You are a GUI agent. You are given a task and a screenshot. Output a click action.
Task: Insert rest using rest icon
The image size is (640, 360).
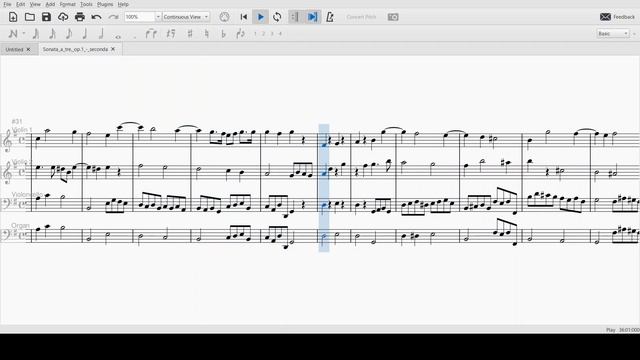171,34
